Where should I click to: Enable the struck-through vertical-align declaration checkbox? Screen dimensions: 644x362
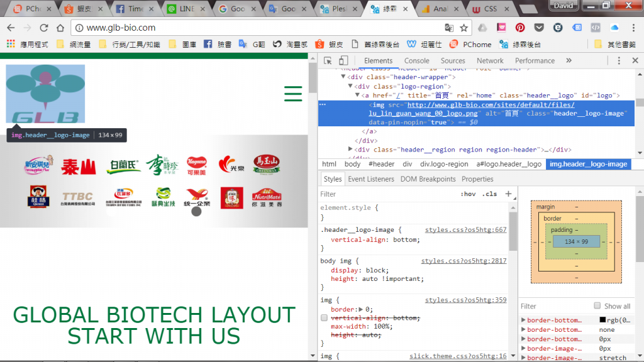pyautogui.click(x=324, y=317)
